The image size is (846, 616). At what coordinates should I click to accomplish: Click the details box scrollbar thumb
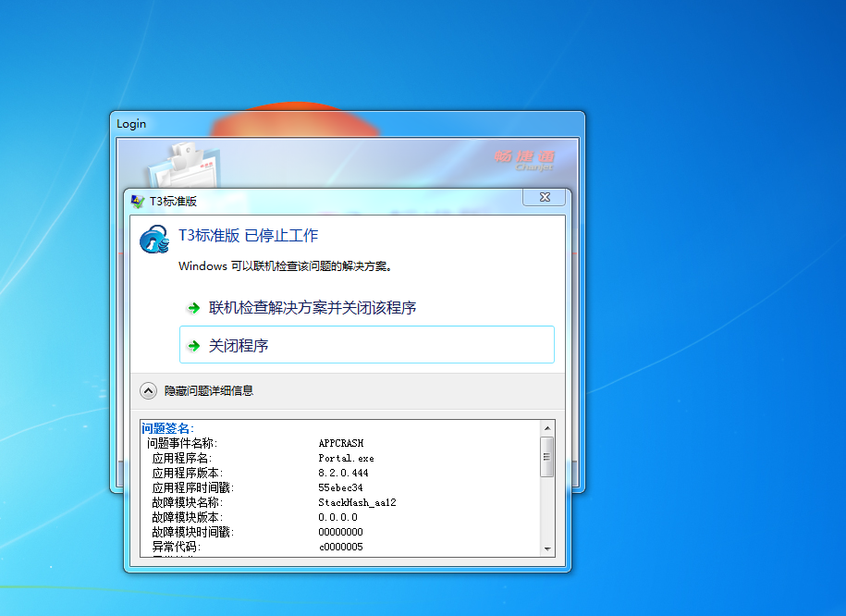pyautogui.click(x=547, y=457)
